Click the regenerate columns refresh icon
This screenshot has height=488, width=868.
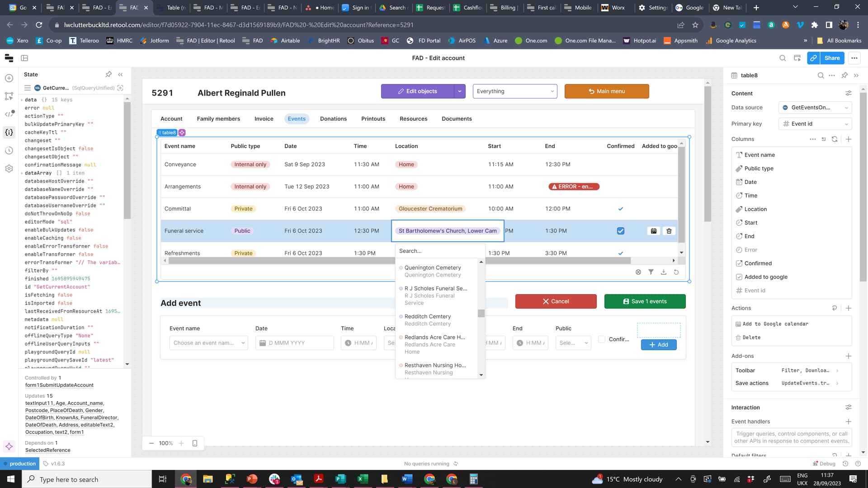click(x=835, y=139)
